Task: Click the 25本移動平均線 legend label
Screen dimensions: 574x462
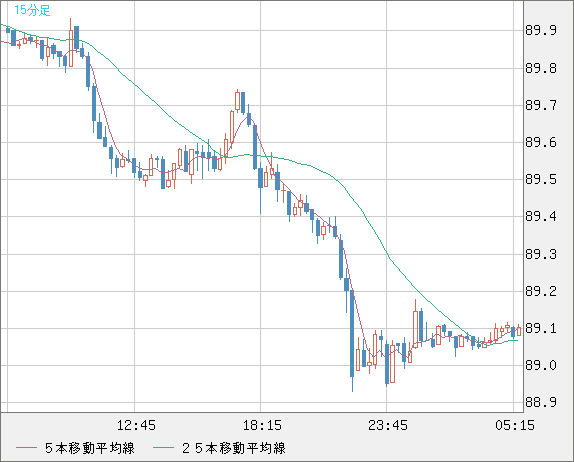Action: [x=234, y=448]
